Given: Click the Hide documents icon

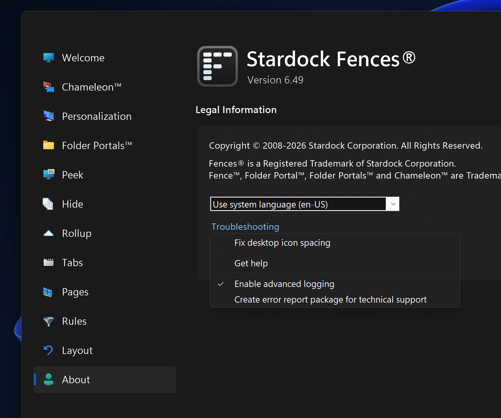Looking at the screenshot, I should pos(48,204).
